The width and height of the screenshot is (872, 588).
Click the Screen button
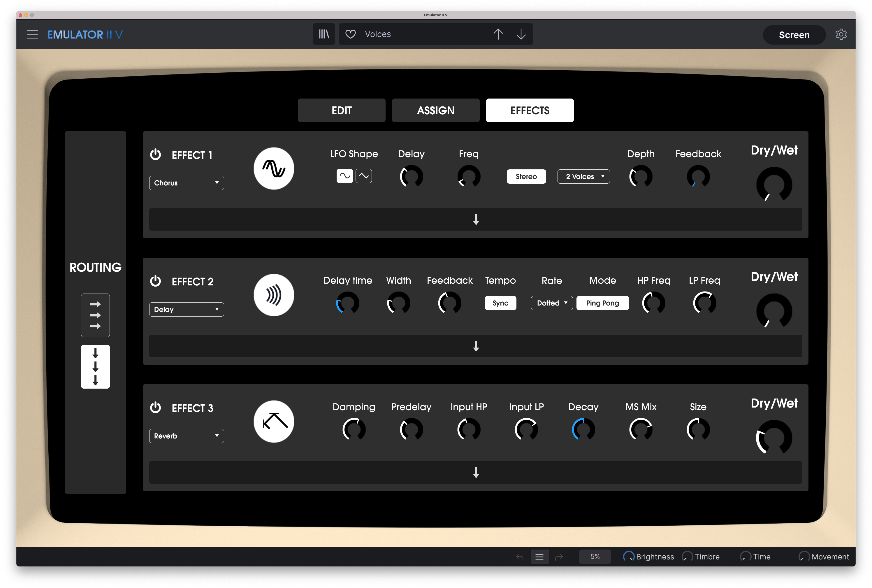point(794,35)
